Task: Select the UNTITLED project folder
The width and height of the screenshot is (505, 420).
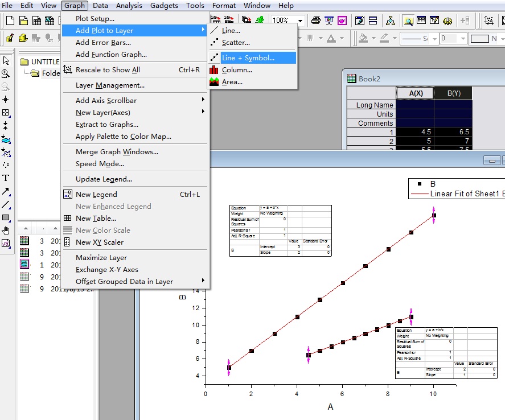Action: [44, 61]
